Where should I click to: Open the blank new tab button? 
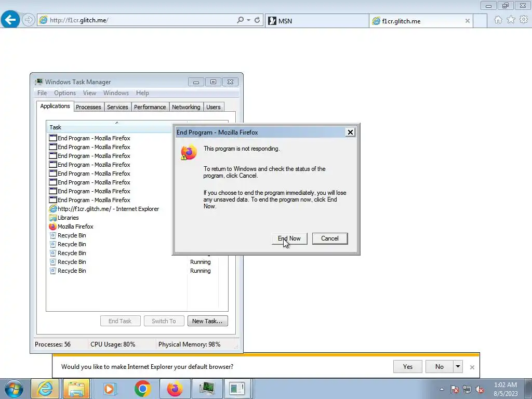click(480, 21)
